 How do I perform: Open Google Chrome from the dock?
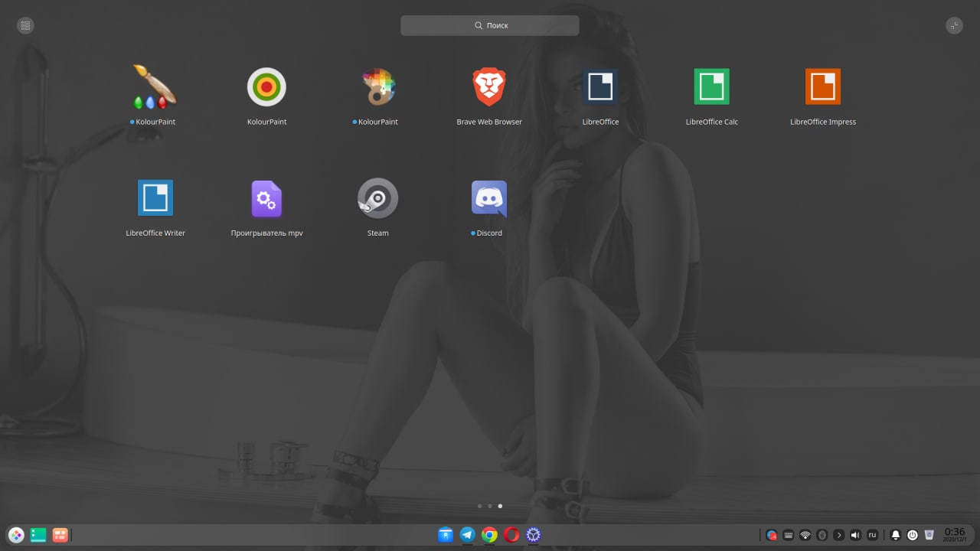pyautogui.click(x=490, y=535)
